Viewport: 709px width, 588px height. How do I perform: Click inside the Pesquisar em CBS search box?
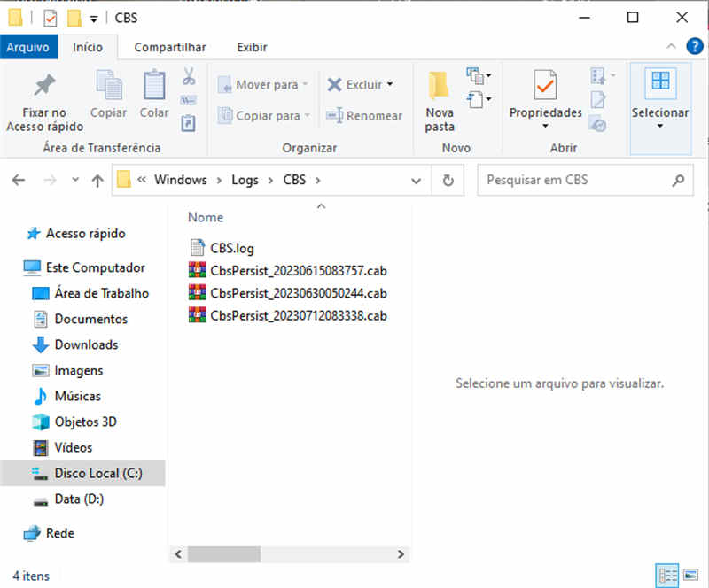click(567, 180)
